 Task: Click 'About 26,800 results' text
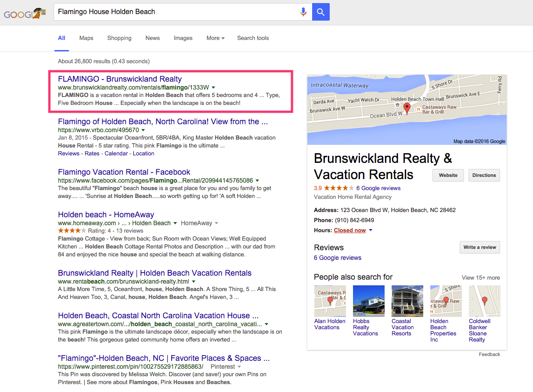[104, 61]
